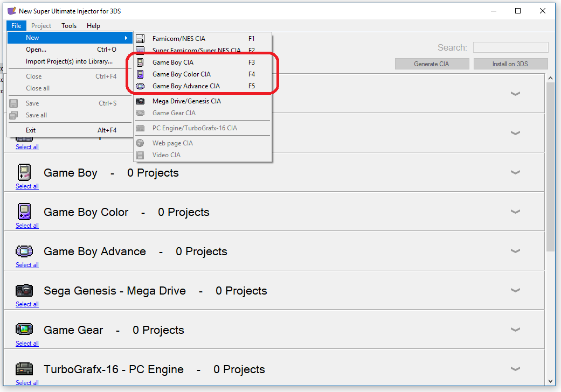The image size is (561, 392).
Task: Open the File menu
Action: click(x=16, y=26)
